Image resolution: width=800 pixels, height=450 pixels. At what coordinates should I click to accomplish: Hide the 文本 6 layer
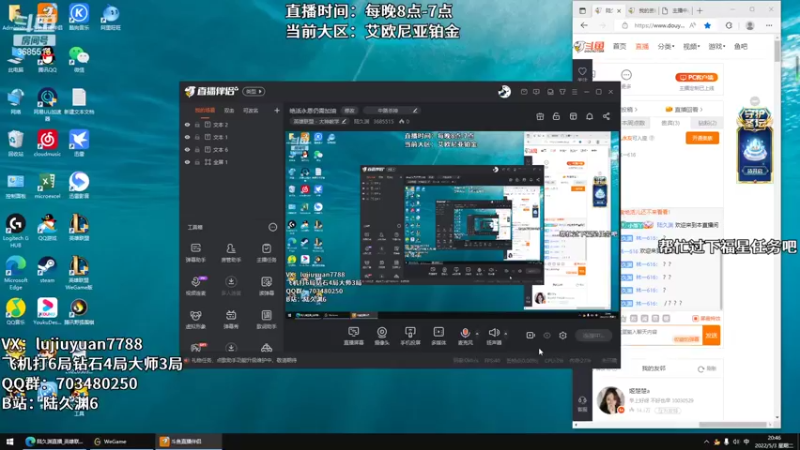187,149
